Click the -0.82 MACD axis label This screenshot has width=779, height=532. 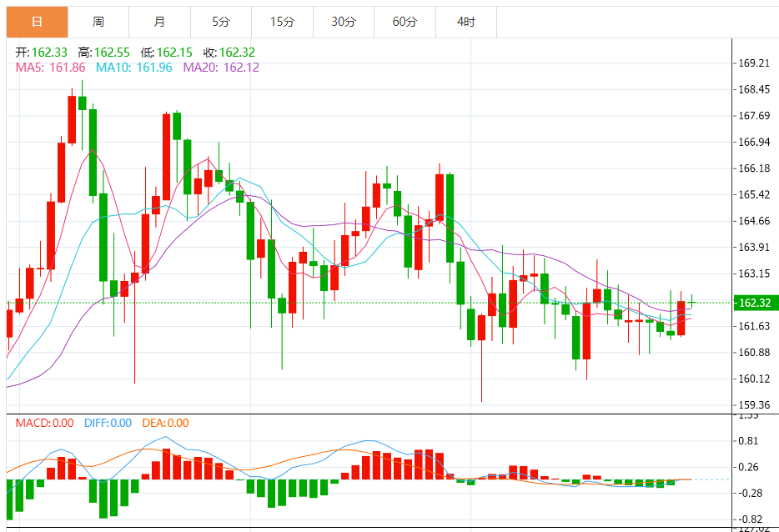click(750, 519)
